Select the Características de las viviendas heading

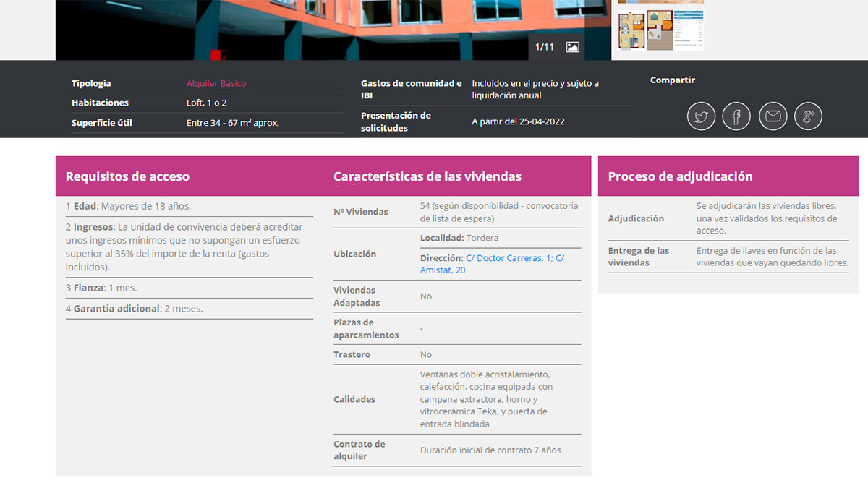tap(427, 176)
